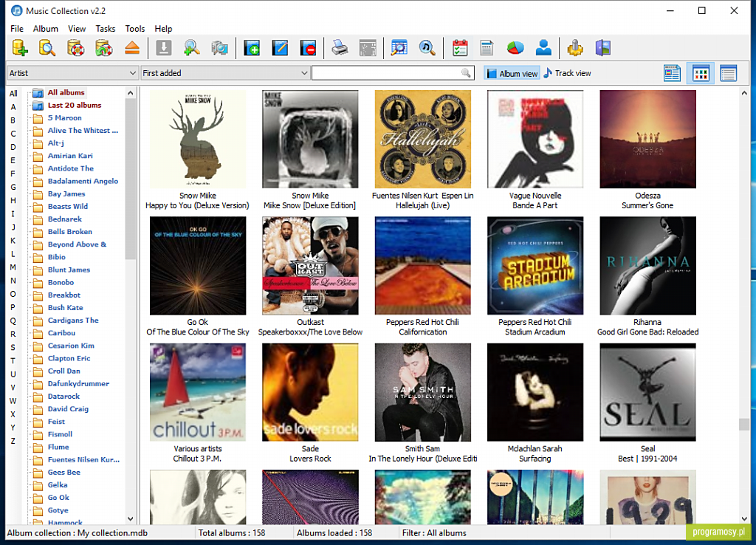This screenshot has width=756, height=545.
Task: Select the Feist artist folder
Action: pos(56,421)
